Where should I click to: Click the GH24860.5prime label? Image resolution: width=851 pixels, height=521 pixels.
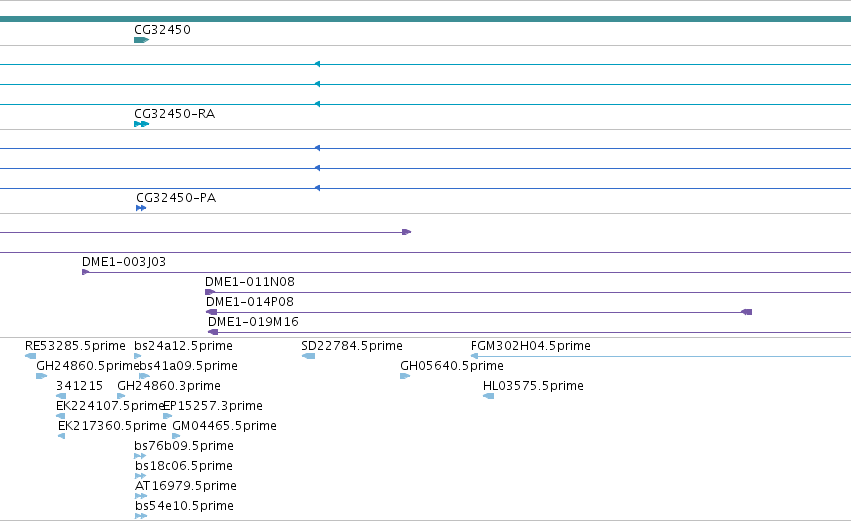[x=88, y=366]
